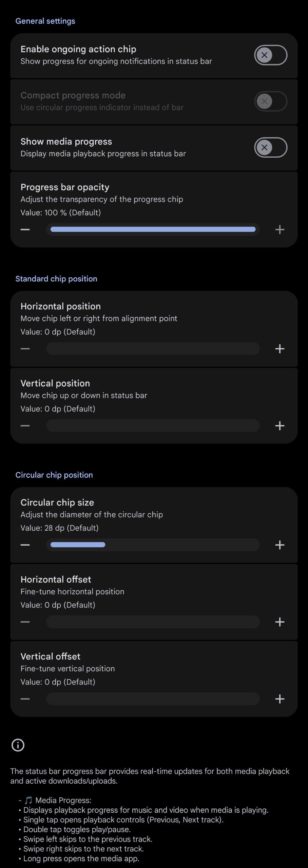This screenshot has width=308, height=868.
Task: Turn on Show media progress switch
Action: click(270, 147)
